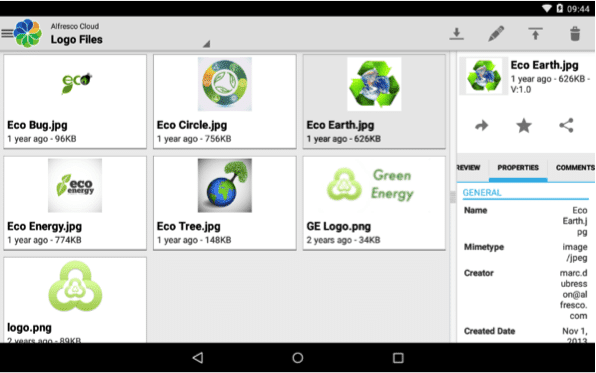Tap the Android recent apps button
The height and width of the screenshot is (373, 596).
click(x=398, y=358)
